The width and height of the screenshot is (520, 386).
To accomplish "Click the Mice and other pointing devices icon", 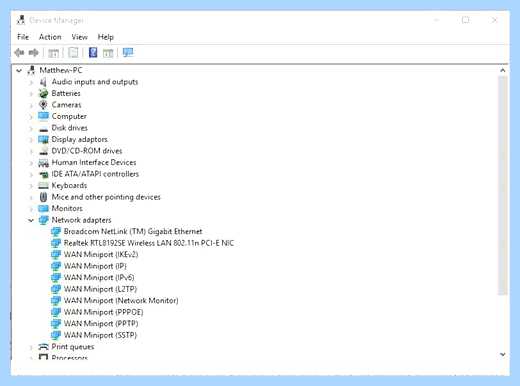I will pos(43,197).
